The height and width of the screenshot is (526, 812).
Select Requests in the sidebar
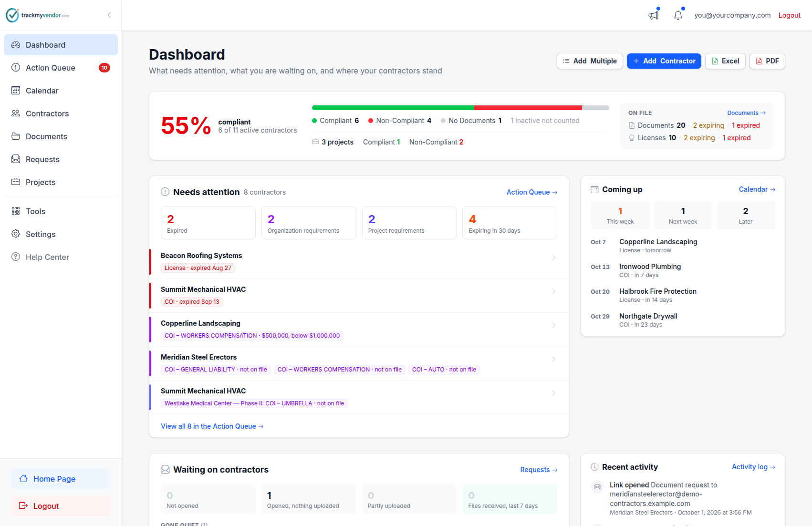[61, 159]
